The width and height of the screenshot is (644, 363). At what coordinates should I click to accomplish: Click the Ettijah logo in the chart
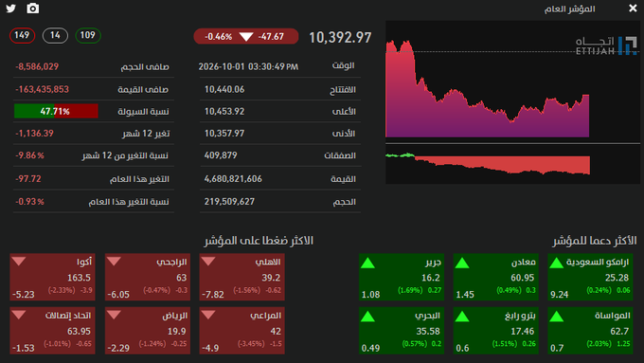[x=606, y=45]
